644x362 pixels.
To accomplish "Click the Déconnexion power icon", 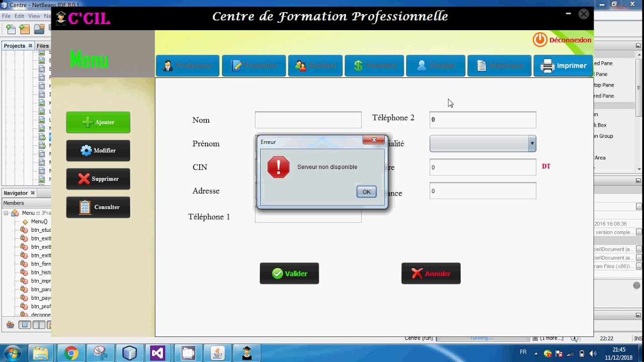I will tap(540, 40).
